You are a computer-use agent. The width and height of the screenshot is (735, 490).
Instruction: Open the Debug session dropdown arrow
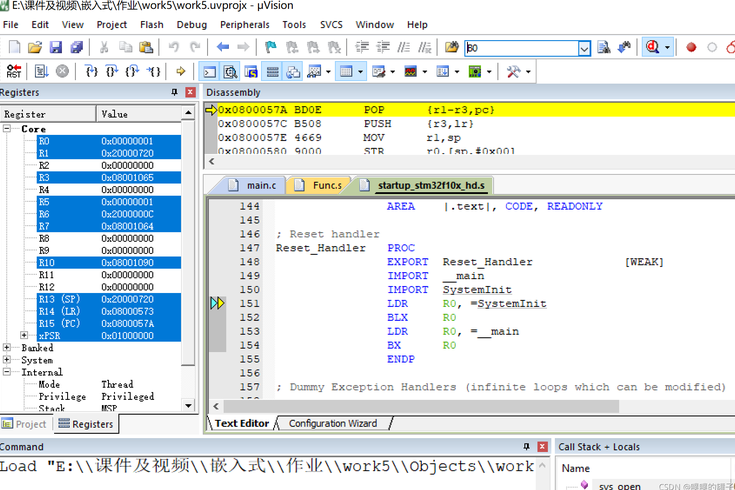coord(668,47)
